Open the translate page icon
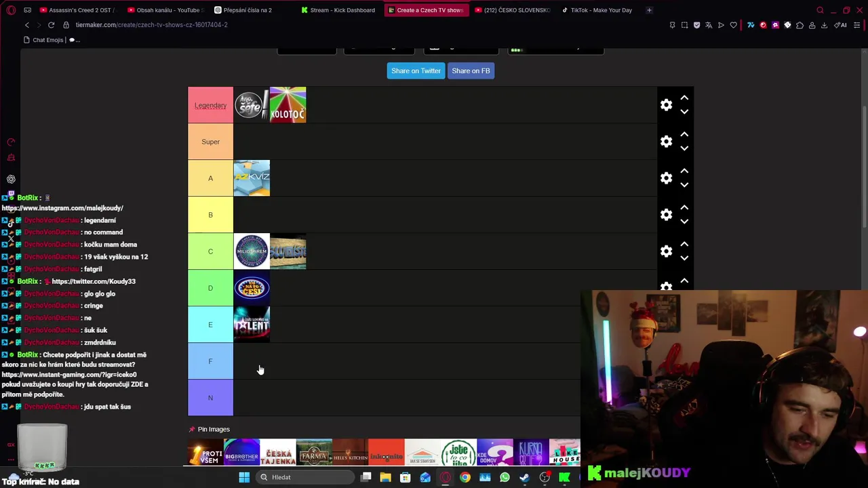 (x=709, y=25)
